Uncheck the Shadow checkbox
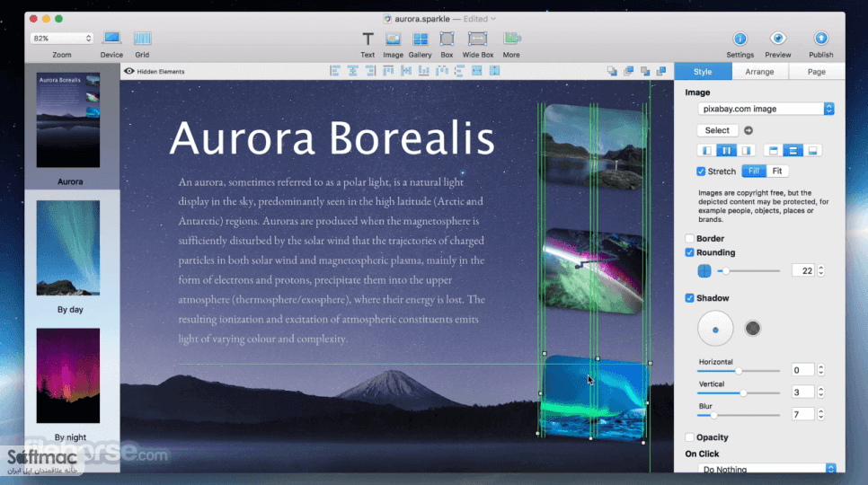The image size is (868, 485). tap(689, 298)
